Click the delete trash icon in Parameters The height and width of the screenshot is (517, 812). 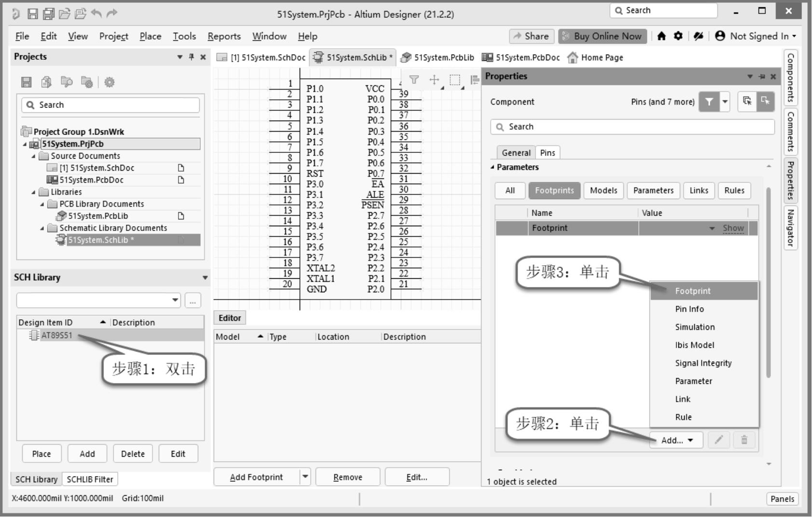744,440
